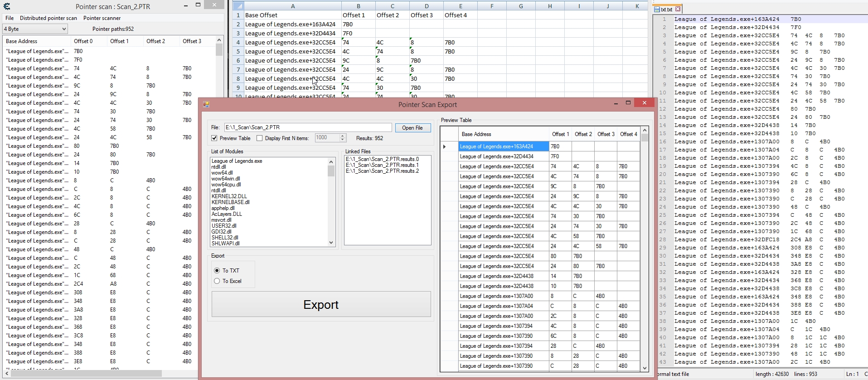Click the Open File button
The height and width of the screenshot is (380, 868).
click(x=412, y=128)
